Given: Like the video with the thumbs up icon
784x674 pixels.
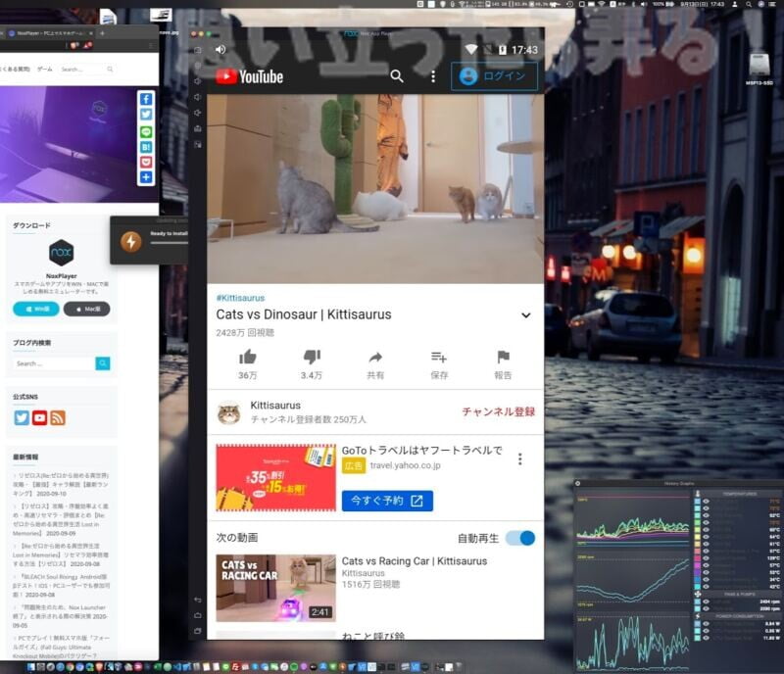Looking at the screenshot, I should pos(248,357).
